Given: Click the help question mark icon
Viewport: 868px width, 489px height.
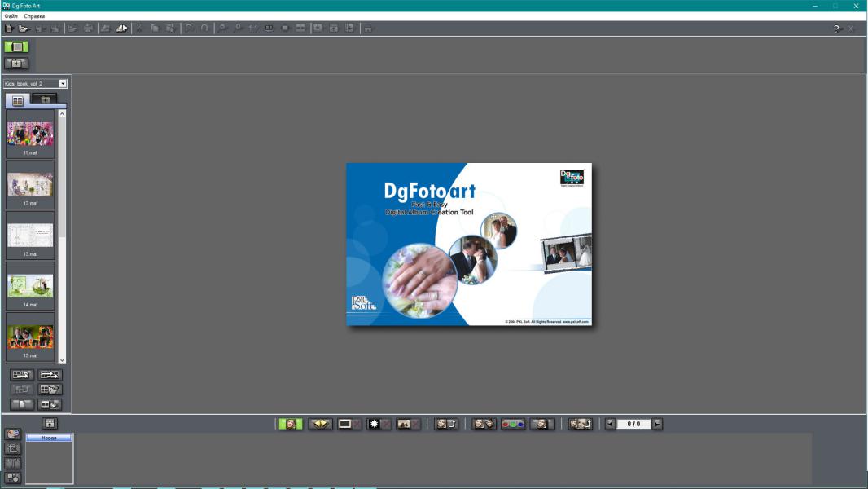Looking at the screenshot, I should [836, 29].
